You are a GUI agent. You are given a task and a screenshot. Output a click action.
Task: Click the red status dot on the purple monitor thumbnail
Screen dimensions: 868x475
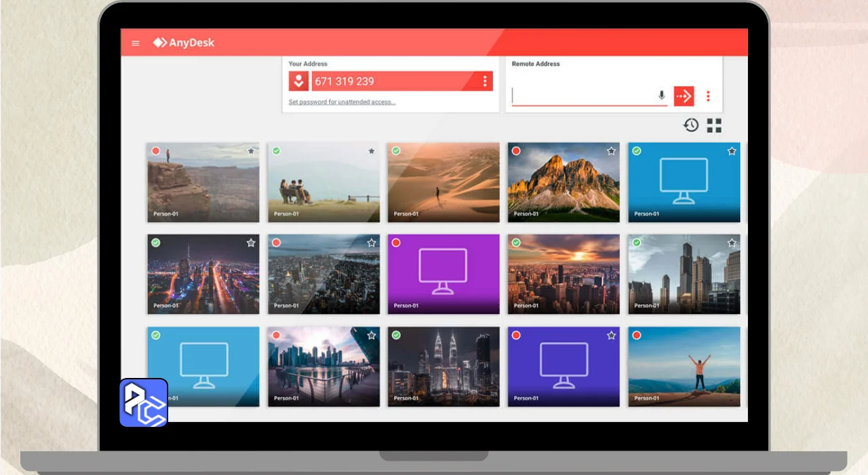tap(396, 243)
